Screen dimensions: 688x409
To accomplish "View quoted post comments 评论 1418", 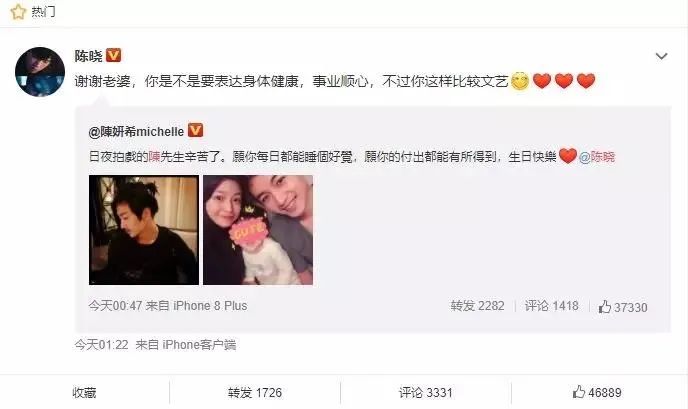I will tap(552, 306).
